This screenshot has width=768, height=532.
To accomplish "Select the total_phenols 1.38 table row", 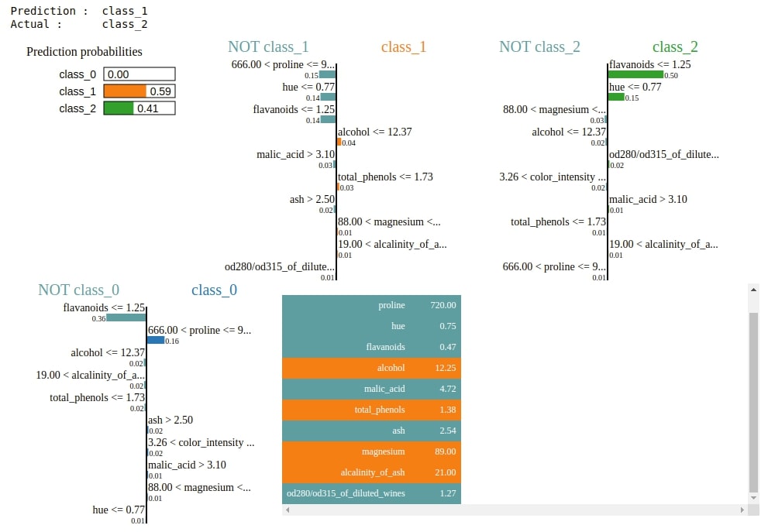I will pyautogui.click(x=370, y=410).
